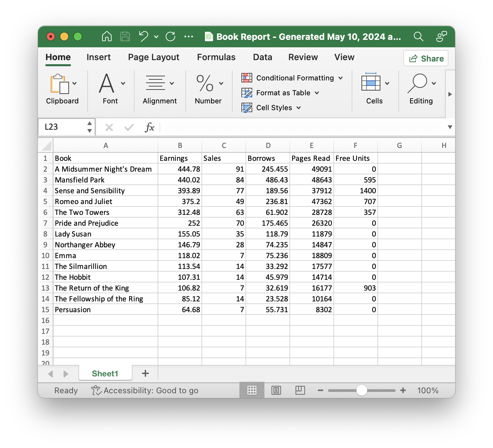The width and height of the screenshot is (493, 448).
Task: Expand the Alignment dropdown arrow
Action: point(172,83)
